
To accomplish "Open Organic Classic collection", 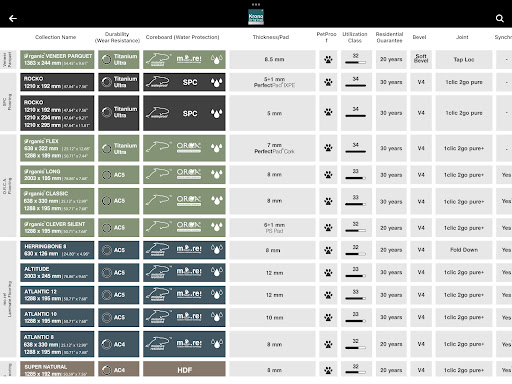I will [x=57, y=201].
